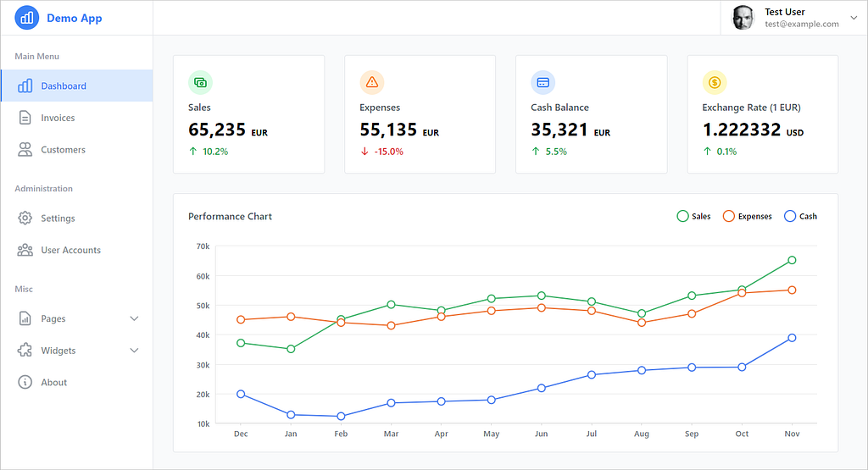Image resolution: width=868 pixels, height=470 pixels.
Task: Click the Test User avatar photo
Action: click(743, 18)
